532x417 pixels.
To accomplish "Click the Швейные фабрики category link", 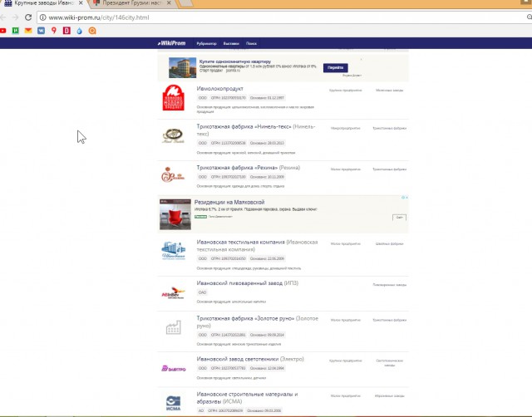I will [390, 243].
